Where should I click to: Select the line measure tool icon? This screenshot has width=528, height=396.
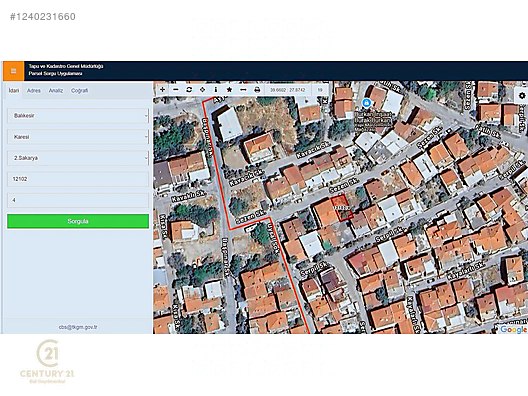[243, 90]
